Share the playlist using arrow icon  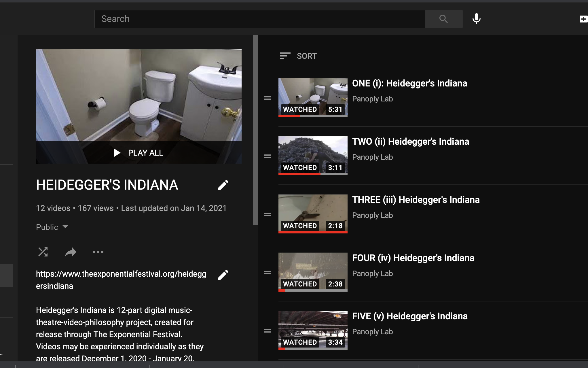point(70,252)
